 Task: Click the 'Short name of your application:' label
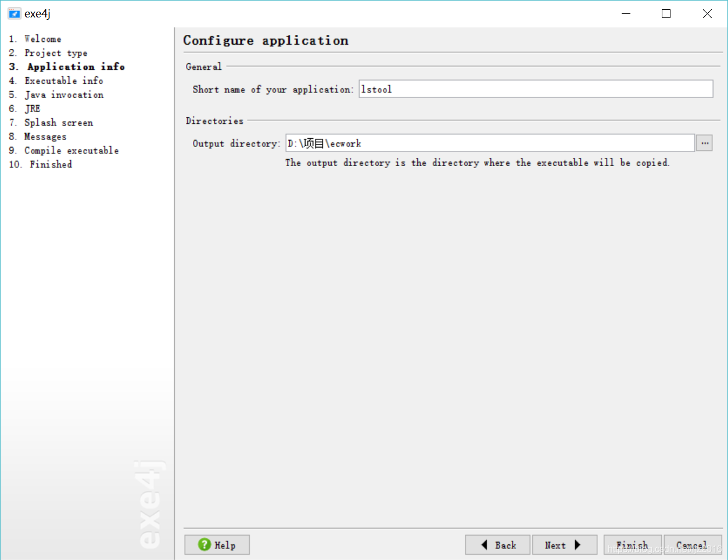(273, 89)
